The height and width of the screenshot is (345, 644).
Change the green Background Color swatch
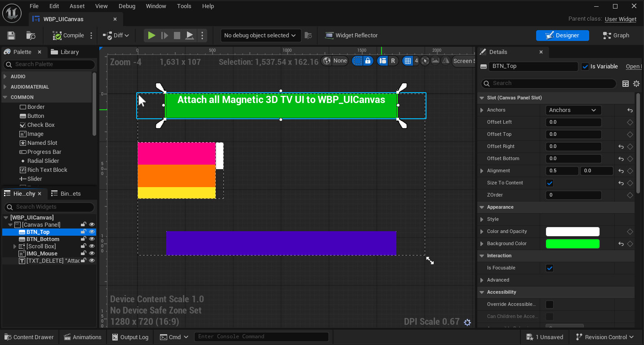(573, 243)
